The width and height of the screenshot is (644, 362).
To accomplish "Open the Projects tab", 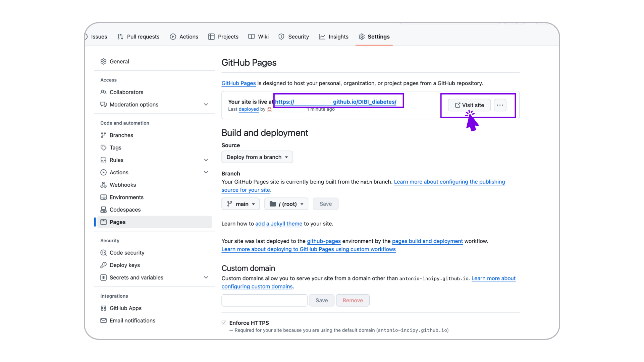I will 223,37.
